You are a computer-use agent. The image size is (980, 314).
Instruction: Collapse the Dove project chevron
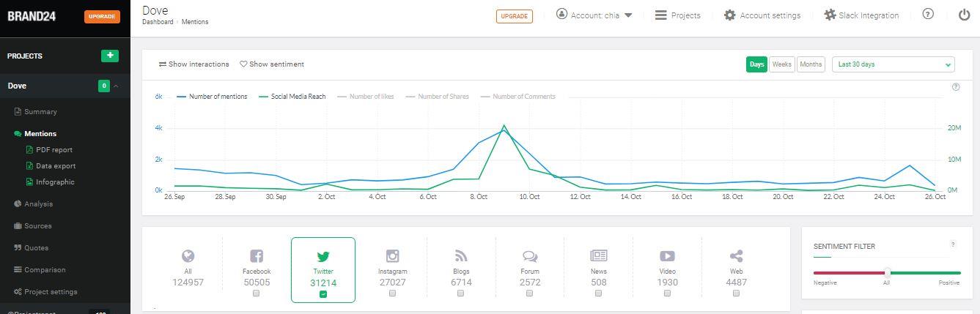coord(116,86)
